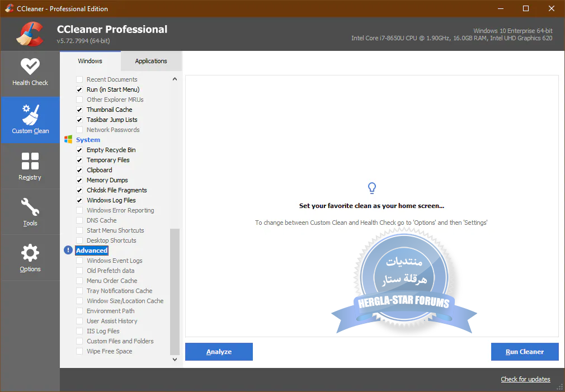Click the list scroll down arrow
This screenshot has height=392, width=565.
pyautogui.click(x=175, y=359)
